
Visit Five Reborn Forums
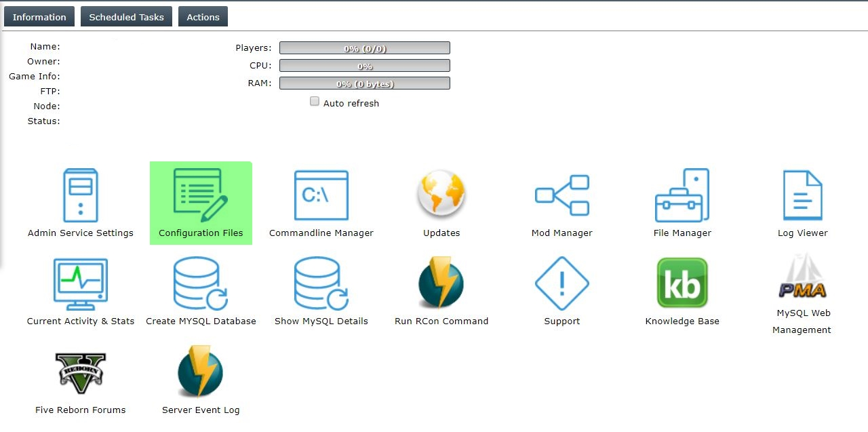(x=80, y=372)
